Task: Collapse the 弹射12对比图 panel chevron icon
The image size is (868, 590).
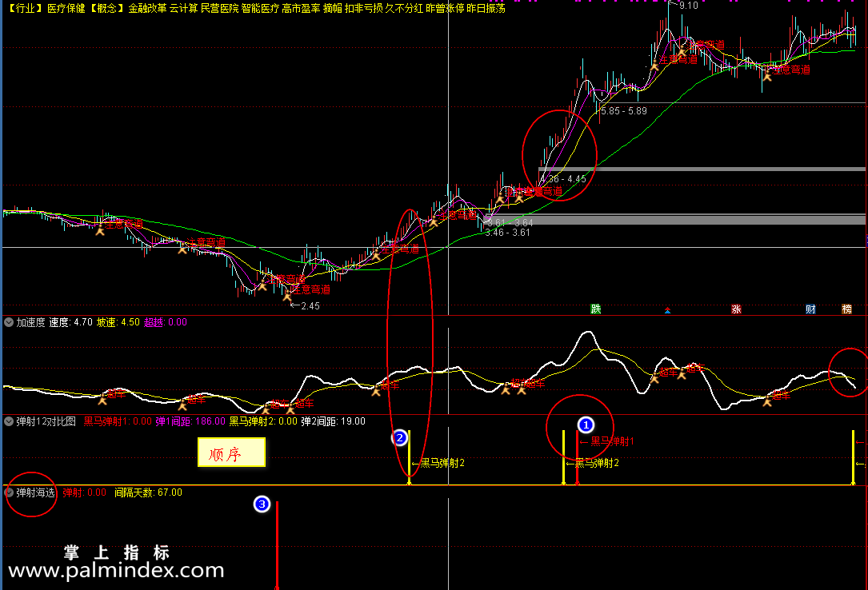Action: [8, 421]
